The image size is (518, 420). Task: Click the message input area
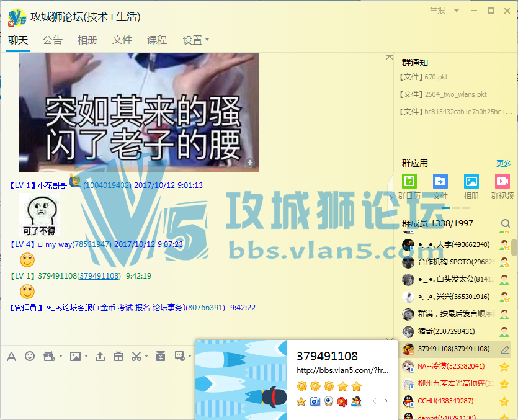tap(99, 391)
